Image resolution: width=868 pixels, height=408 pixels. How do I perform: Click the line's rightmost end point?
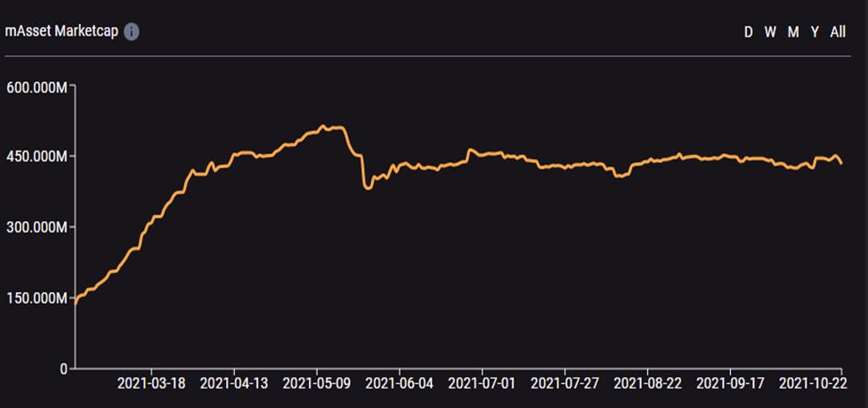[x=841, y=163]
